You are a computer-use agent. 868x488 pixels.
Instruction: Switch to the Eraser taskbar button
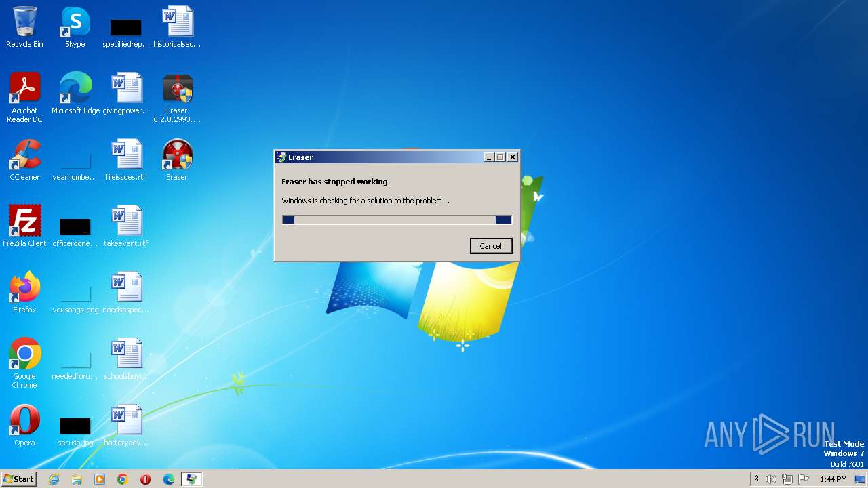(x=192, y=479)
